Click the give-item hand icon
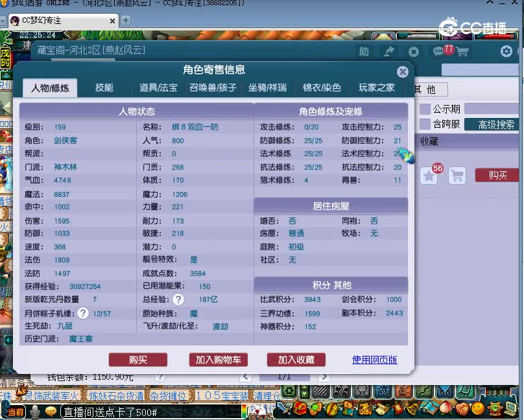524x420 pixels. [x=316, y=408]
